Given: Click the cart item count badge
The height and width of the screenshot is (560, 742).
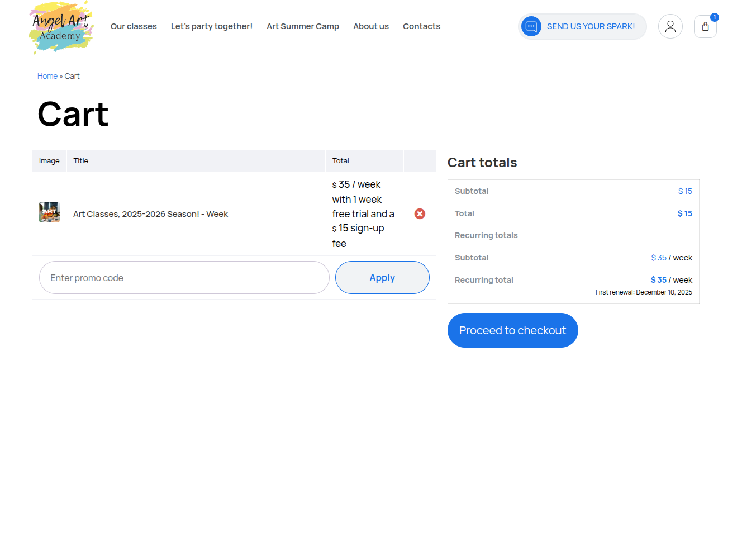Looking at the screenshot, I should 714,17.
